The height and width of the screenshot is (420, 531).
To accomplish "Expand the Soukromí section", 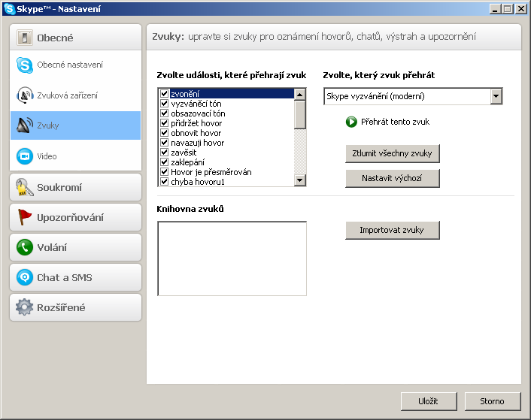I will (75, 187).
